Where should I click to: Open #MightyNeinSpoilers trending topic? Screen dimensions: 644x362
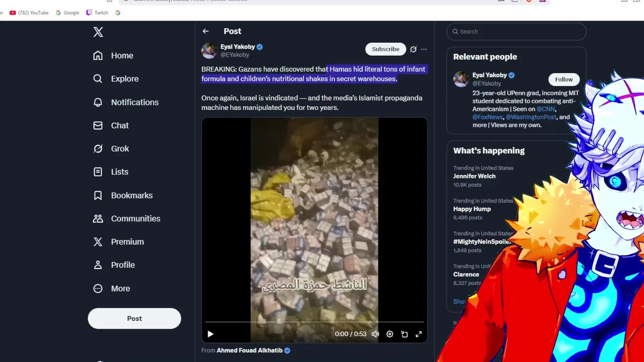tap(482, 241)
